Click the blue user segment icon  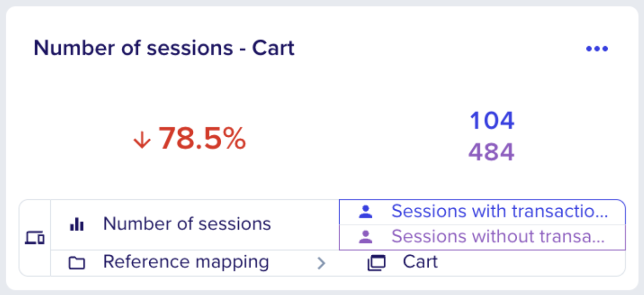366,212
